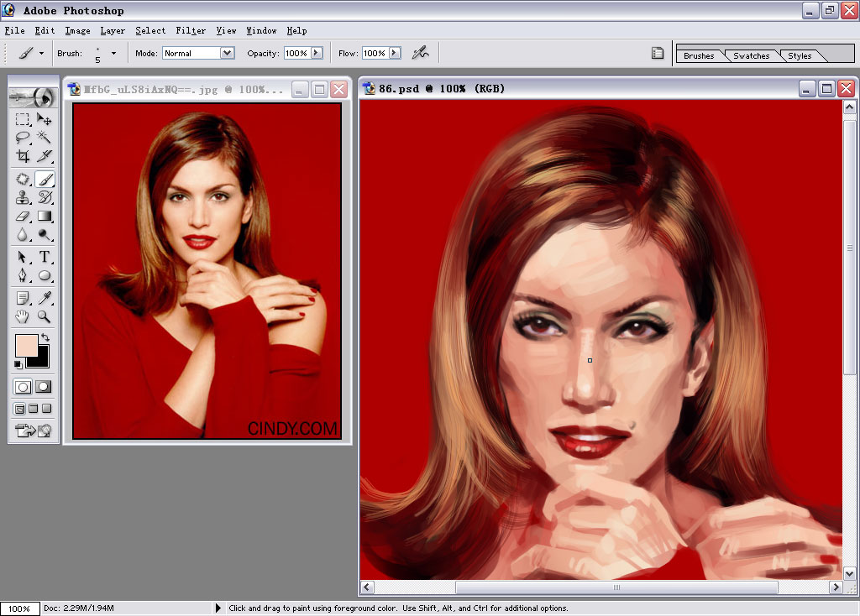Screen dimensions: 860x616
Task: Select the Hand tool
Action: pyautogui.click(x=23, y=316)
